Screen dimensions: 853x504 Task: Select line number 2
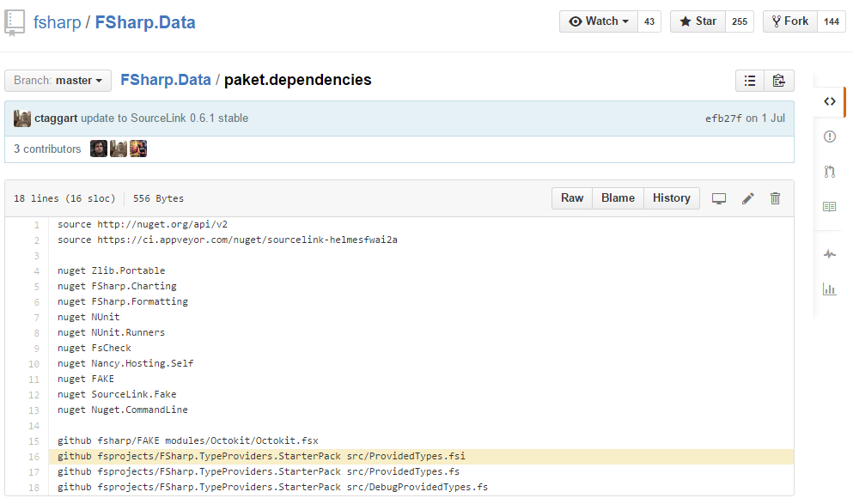(36, 240)
